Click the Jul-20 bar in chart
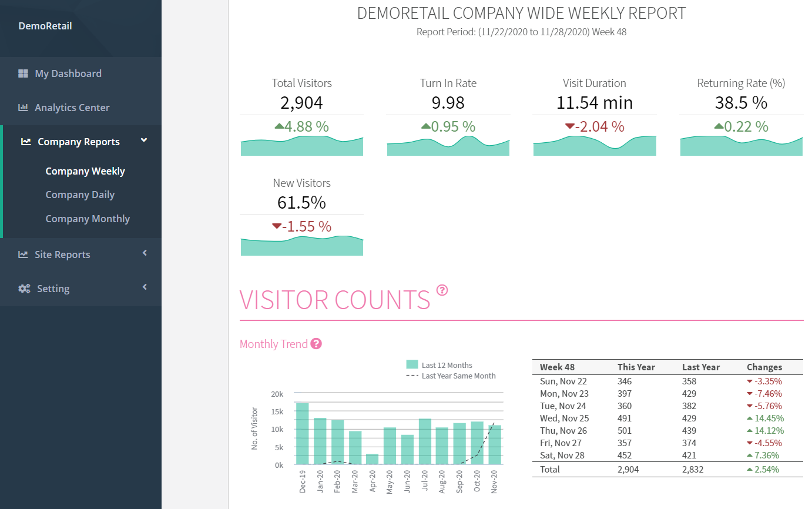The height and width of the screenshot is (509, 812). click(425, 442)
